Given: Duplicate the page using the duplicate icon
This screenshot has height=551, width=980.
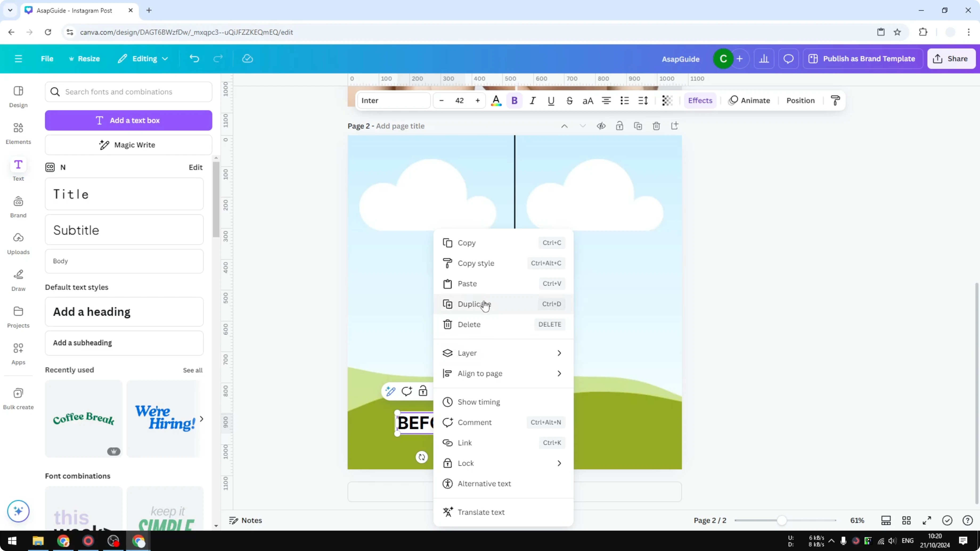Looking at the screenshot, I should pyautogui.click(x=638, y=125).
